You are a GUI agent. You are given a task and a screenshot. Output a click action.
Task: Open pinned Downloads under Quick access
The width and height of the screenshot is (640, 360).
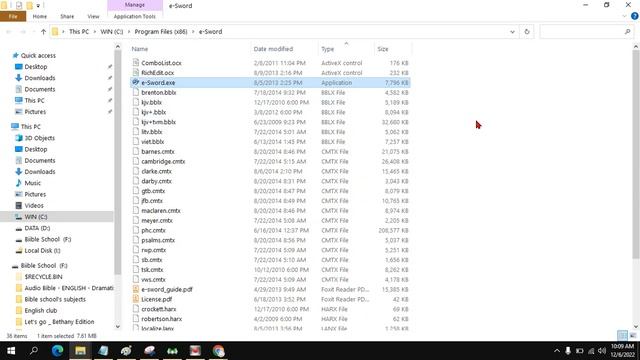(x=40, y=78)
